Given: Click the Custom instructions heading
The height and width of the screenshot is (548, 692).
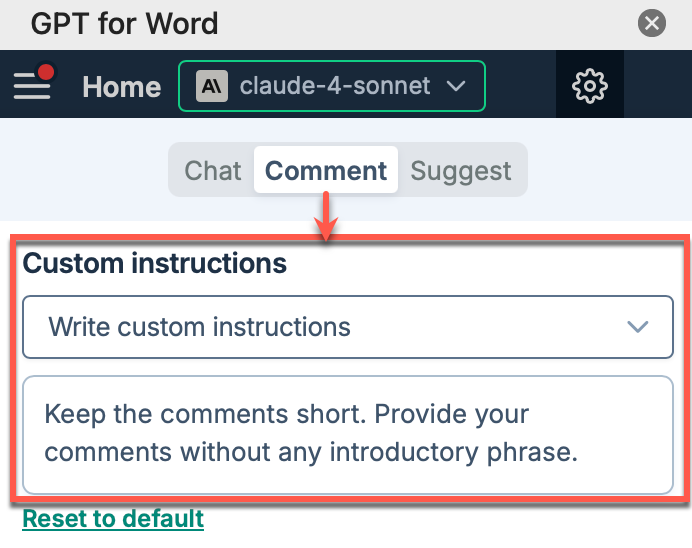Looking at the screenshot, I should pos(155,264).
